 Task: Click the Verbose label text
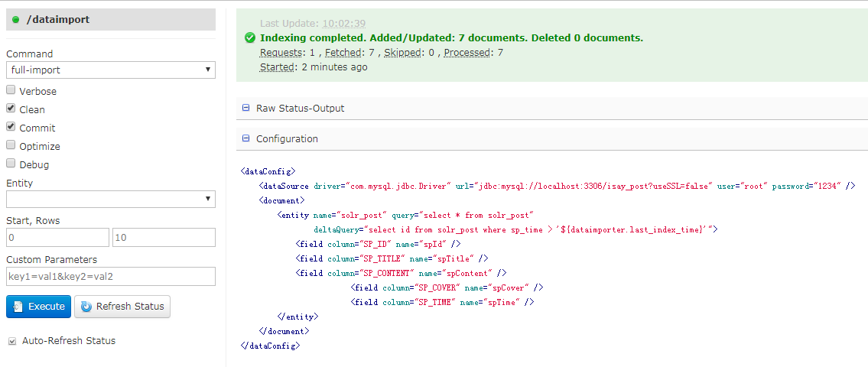coord(37,91)
